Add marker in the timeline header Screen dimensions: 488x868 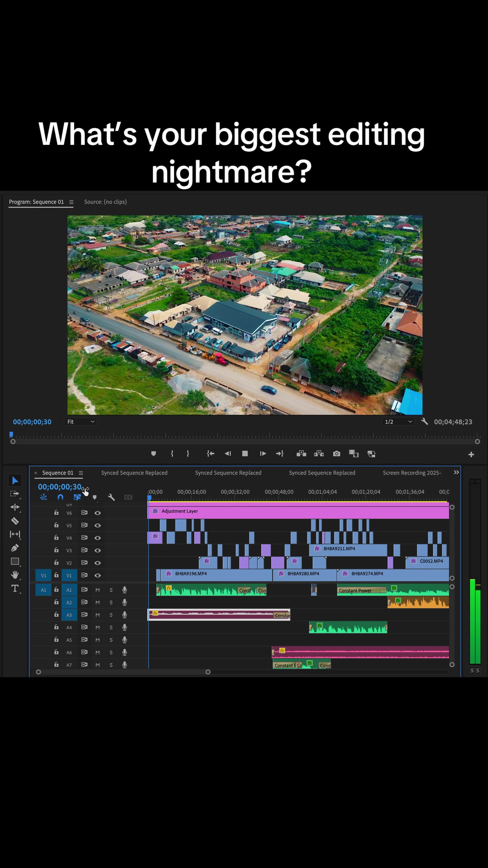pyautogui.click(x=95, y=497)
